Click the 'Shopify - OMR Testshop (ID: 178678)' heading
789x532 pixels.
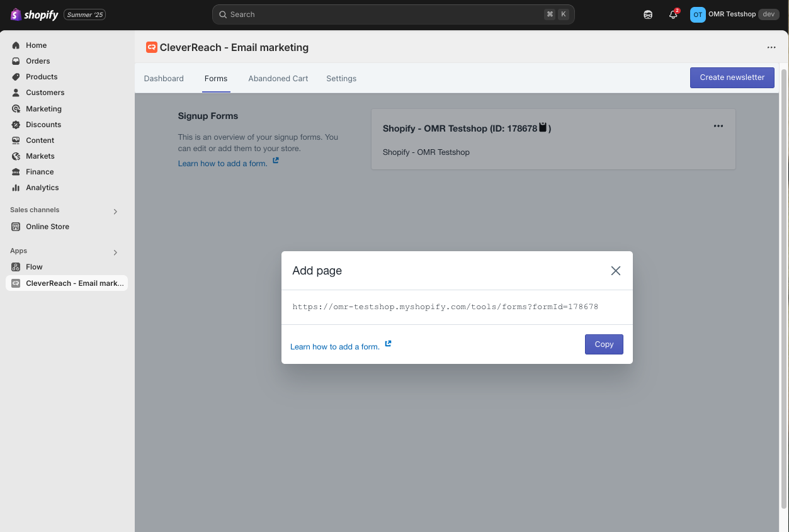[467, 128]
